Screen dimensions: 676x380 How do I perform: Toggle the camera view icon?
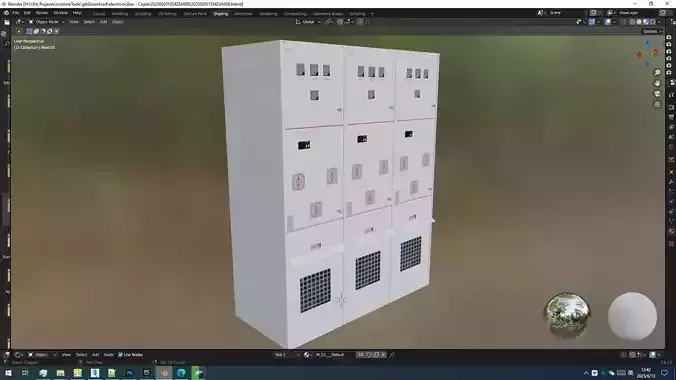[657, 94]
